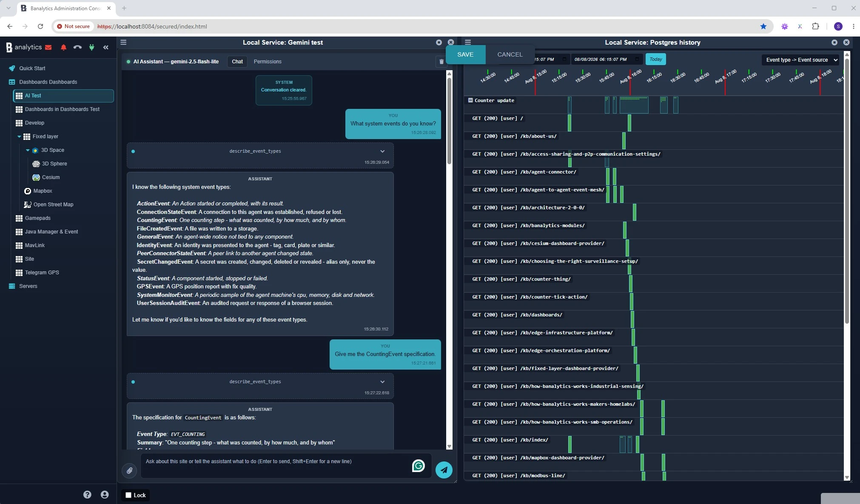Expand second describe_event_types tool call

382,382
